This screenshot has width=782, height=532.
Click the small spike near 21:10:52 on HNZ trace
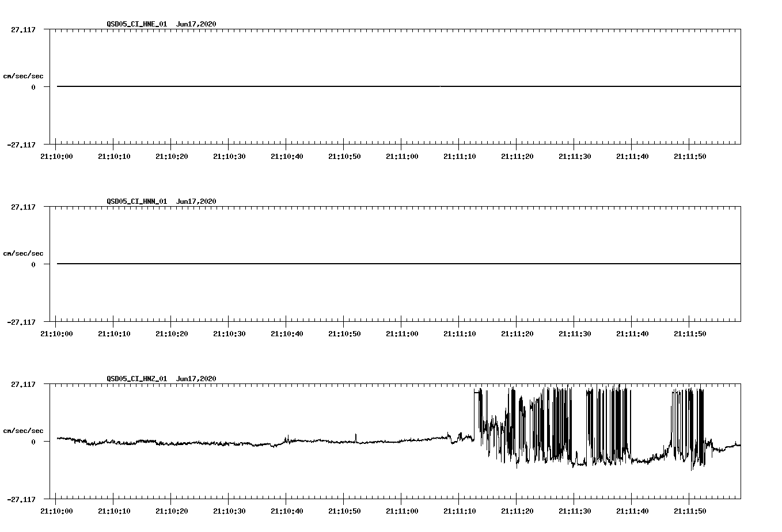pos(356,438)
